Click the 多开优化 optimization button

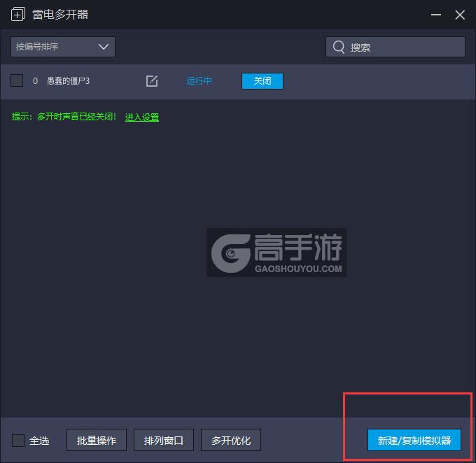click(231, 440)
